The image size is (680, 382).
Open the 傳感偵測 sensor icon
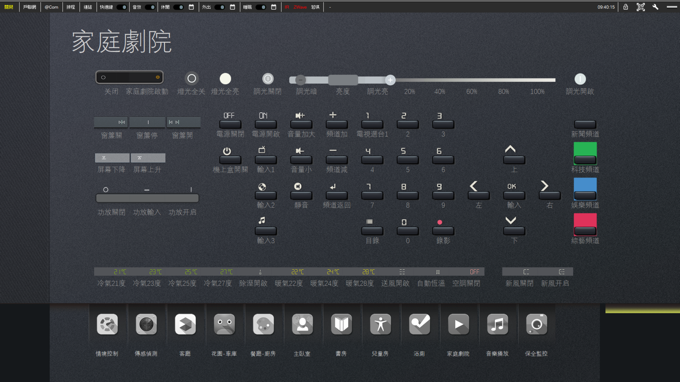[146, 324]
